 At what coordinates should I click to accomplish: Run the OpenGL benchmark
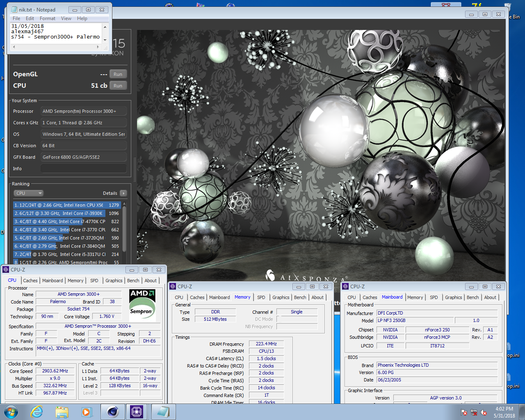pyautogui.click(x=118, y=74)
